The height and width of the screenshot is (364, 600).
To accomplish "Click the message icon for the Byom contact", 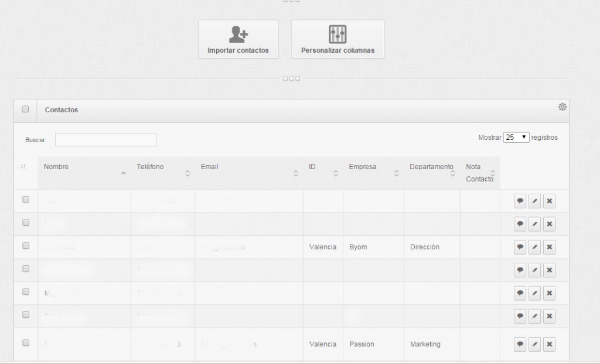I will 520,247.
